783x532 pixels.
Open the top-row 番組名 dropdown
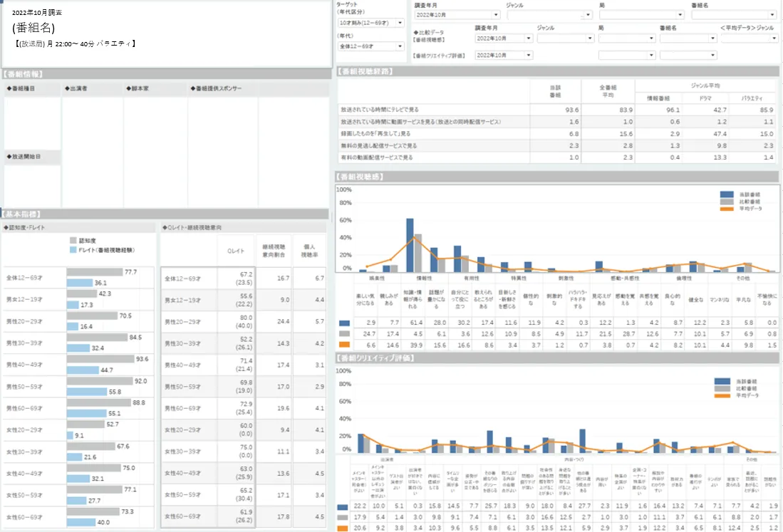coord(734,15)
